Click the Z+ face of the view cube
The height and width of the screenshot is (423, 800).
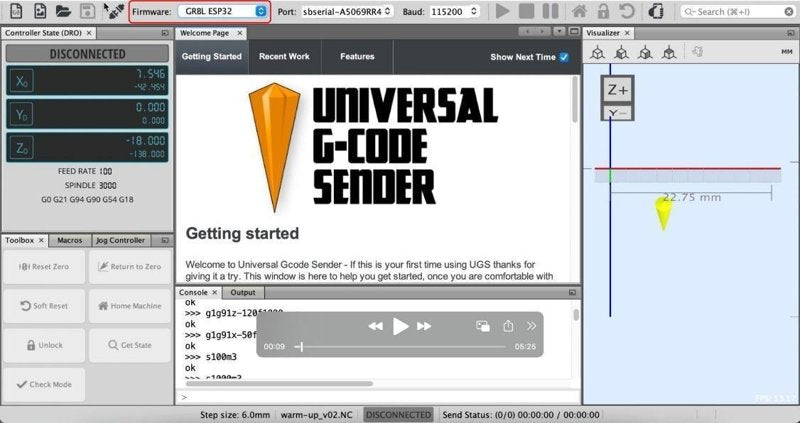tap(617, 90)
